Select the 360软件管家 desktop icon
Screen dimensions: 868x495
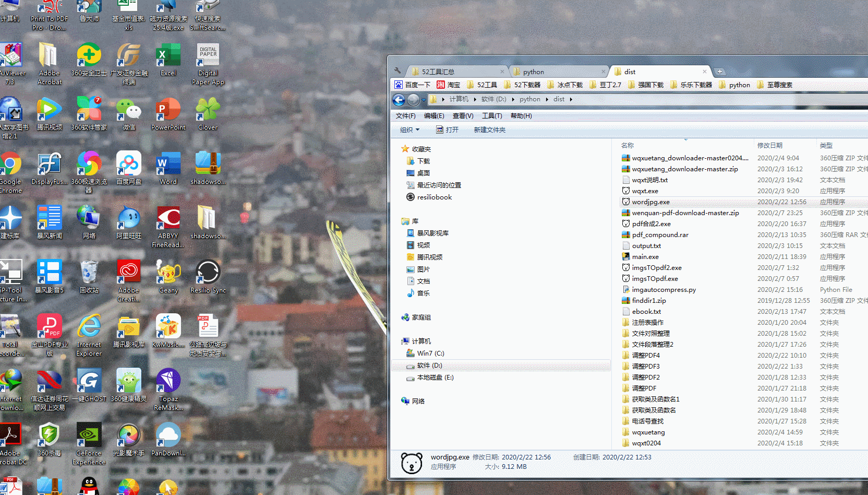point(89,114)
